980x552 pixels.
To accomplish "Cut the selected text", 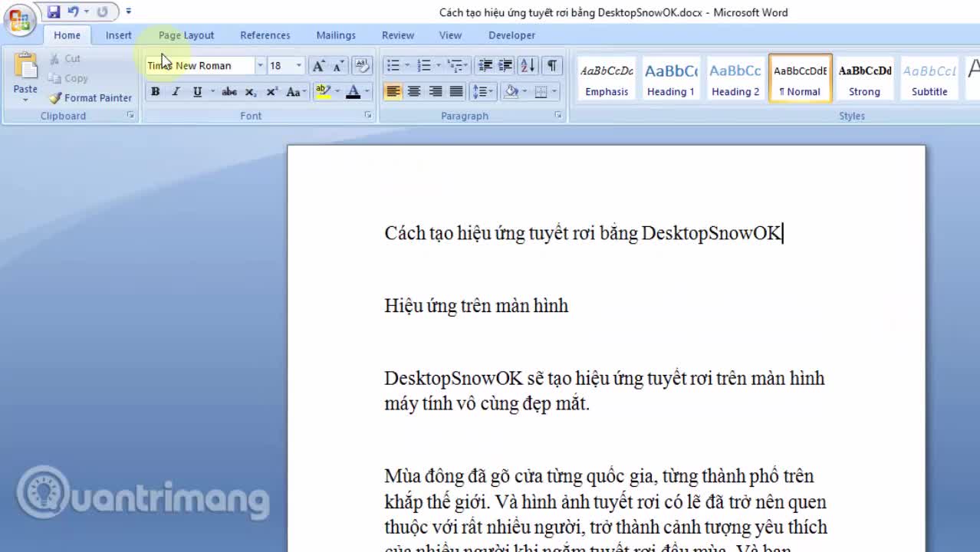I will tap(64, 58).
